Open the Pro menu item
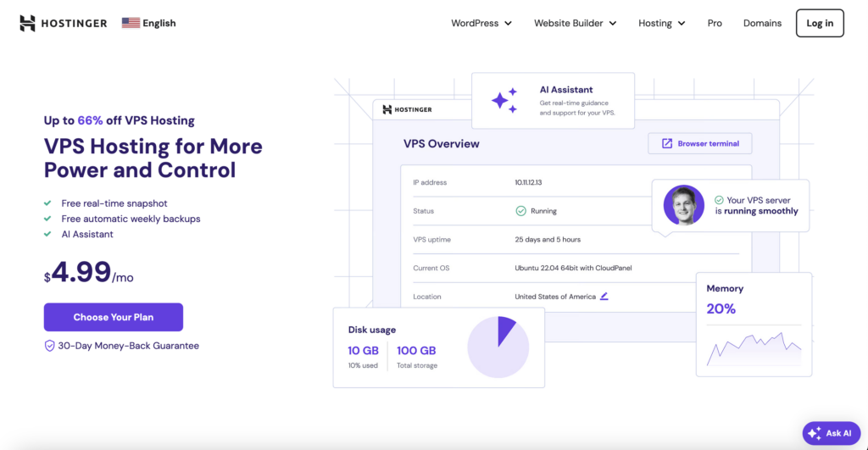The image size is (868, 450). (x=715, y=23)
